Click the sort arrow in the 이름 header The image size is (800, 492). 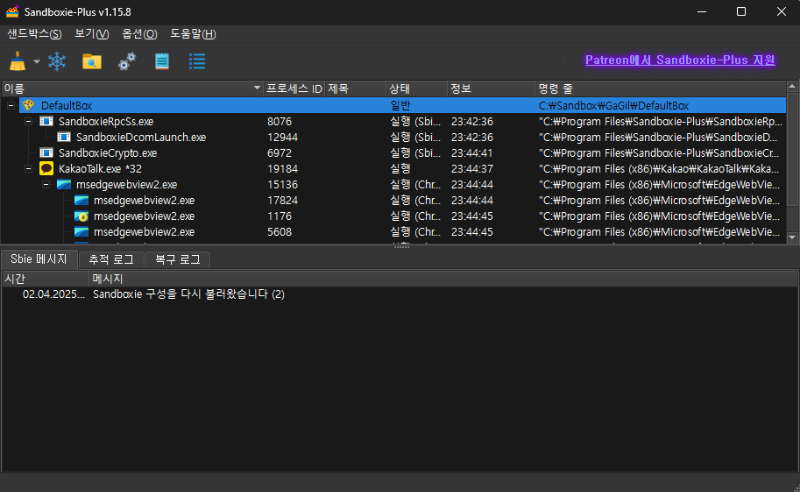[x=257, y=88]
